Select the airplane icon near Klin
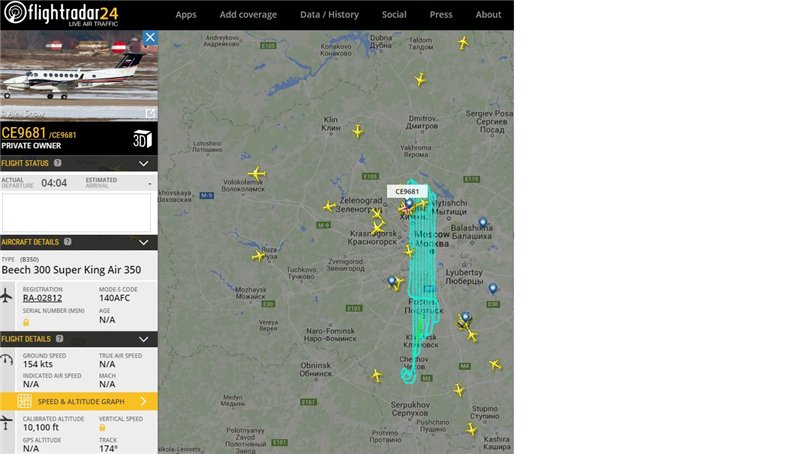 tap(358, 131)
